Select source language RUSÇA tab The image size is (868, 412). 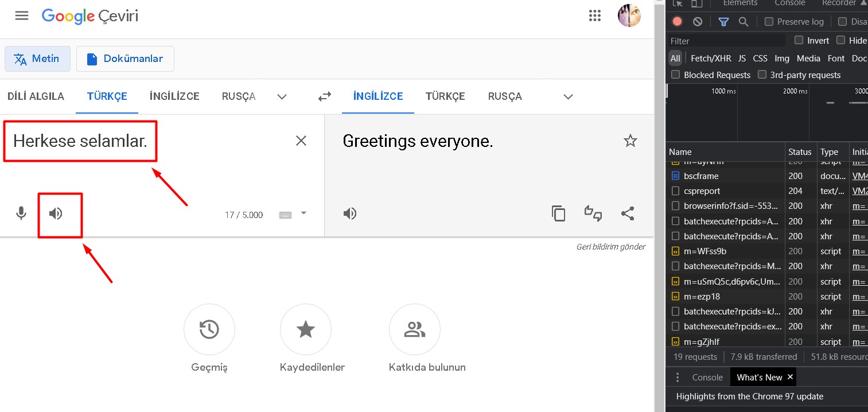239,96
